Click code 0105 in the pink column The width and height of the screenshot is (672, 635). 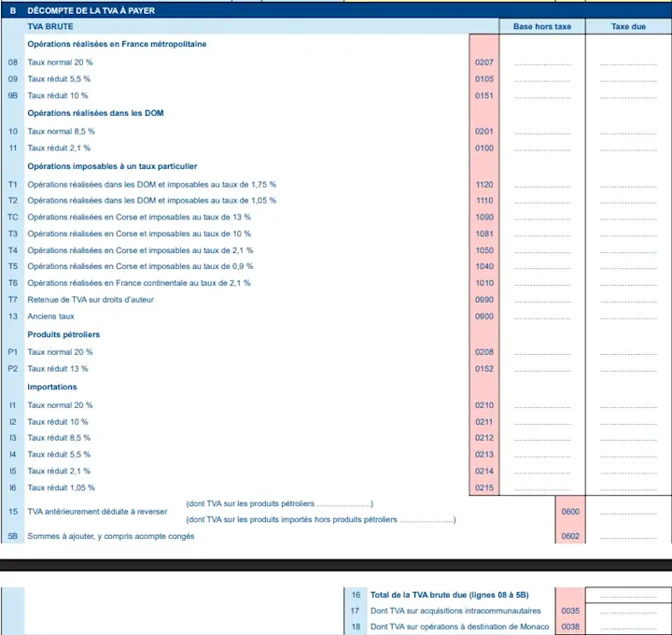tap(484, 79)
